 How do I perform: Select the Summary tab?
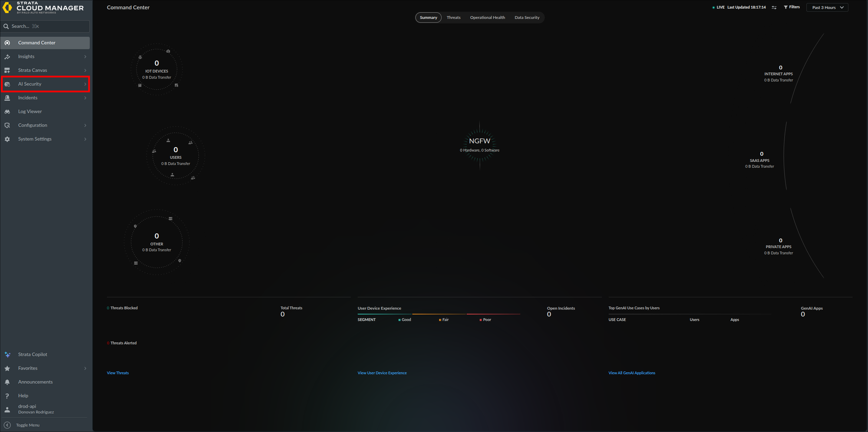point(428,17)
